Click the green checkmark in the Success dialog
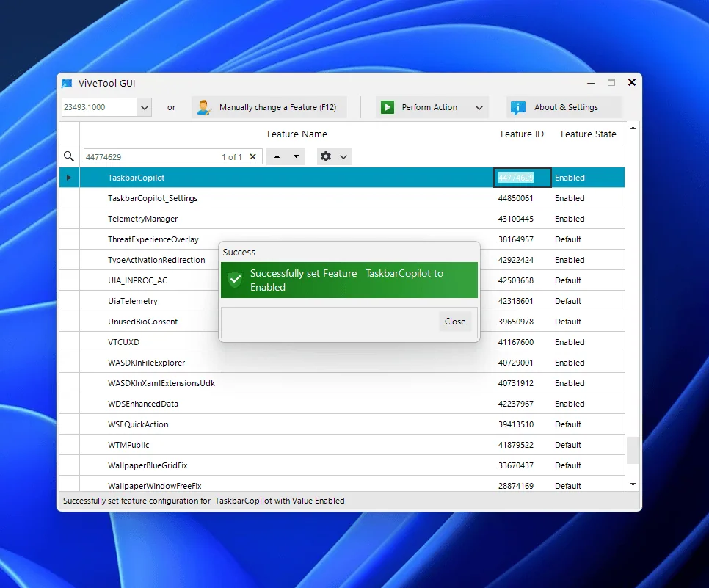709x588 pixels. click(x=236, y=280)
